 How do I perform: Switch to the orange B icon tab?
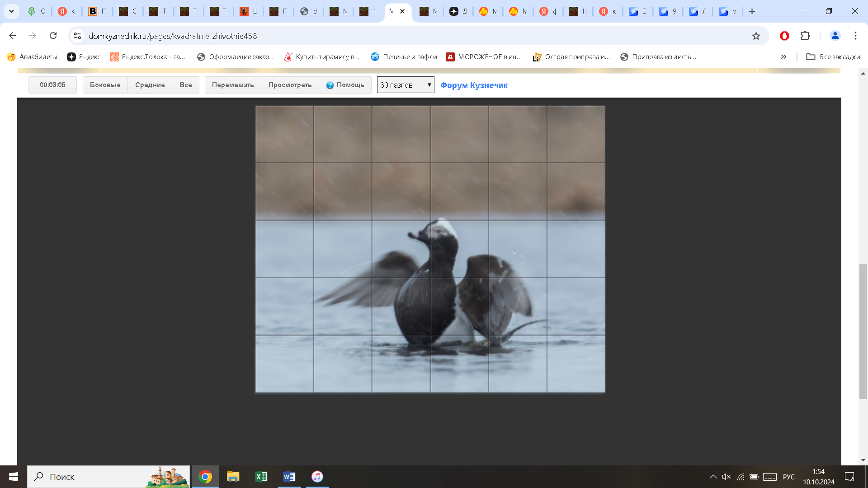pyautogui.click(x=97, y=11)
